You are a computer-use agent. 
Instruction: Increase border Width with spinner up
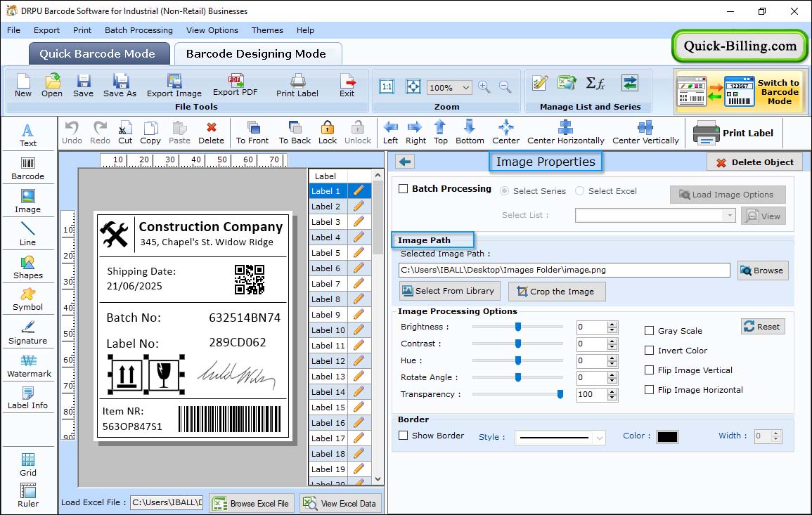coord(775,433)
